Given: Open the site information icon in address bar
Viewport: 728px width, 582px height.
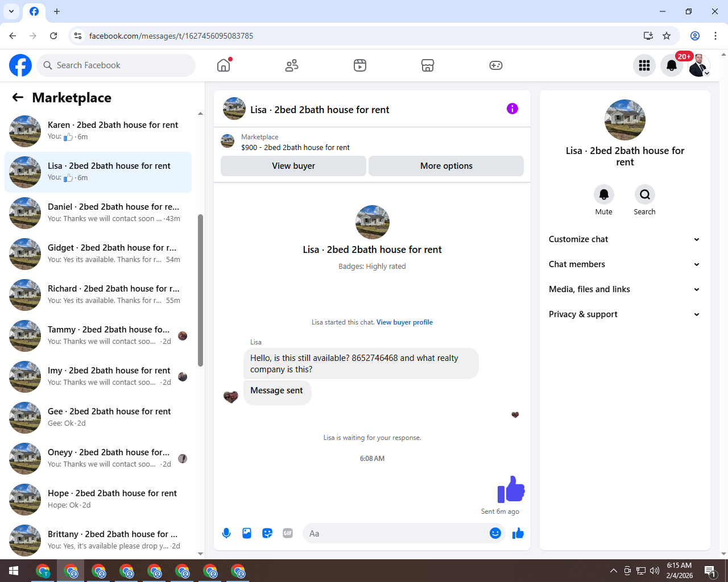Looking at the screenshot, I should [x=78, y=36].
